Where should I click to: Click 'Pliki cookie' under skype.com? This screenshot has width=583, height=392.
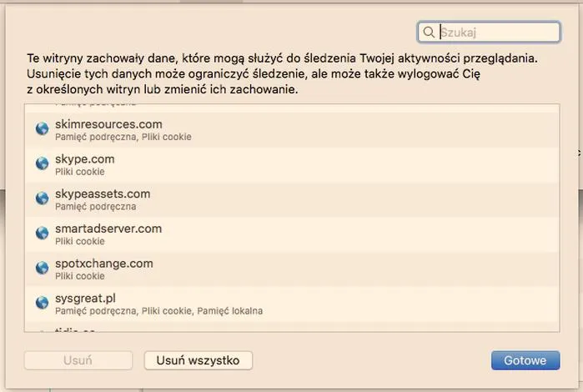pos(80,172)
